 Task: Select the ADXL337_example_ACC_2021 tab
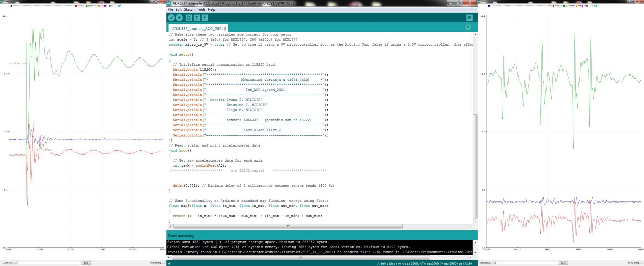pos(198,29)
